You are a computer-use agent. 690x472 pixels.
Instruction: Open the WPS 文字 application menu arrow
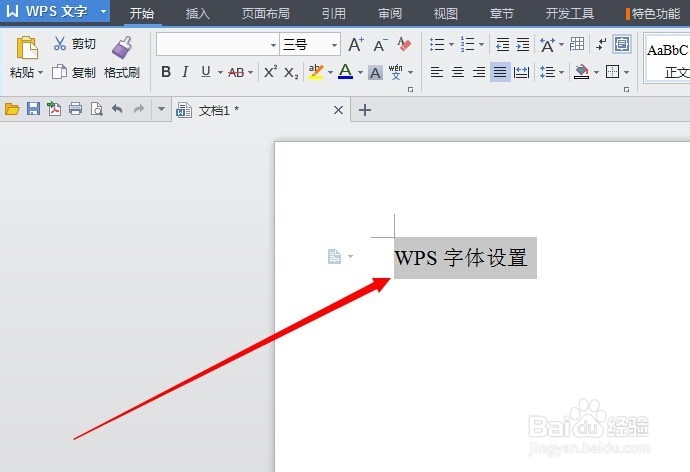tap(103, 11)
